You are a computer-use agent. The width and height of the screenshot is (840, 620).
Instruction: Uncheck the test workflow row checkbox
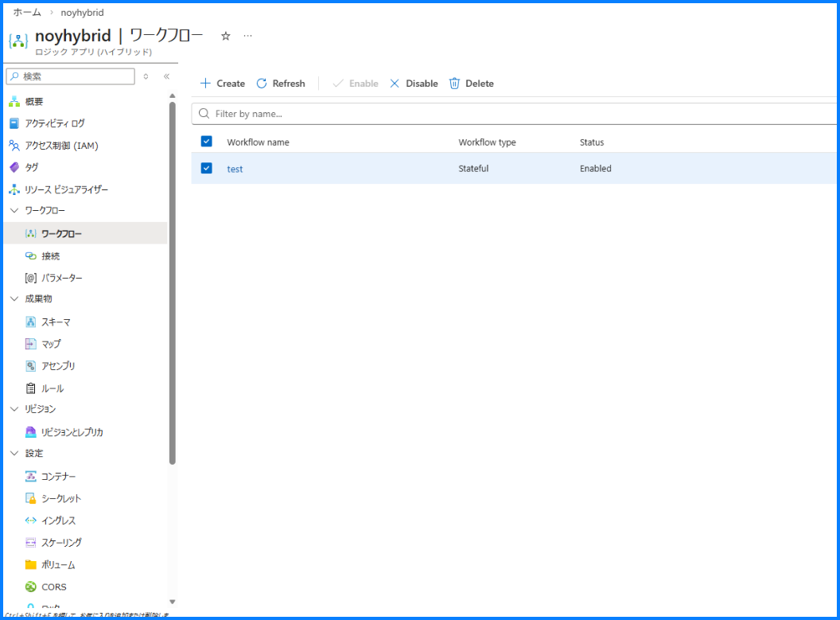tap(206, 168)
